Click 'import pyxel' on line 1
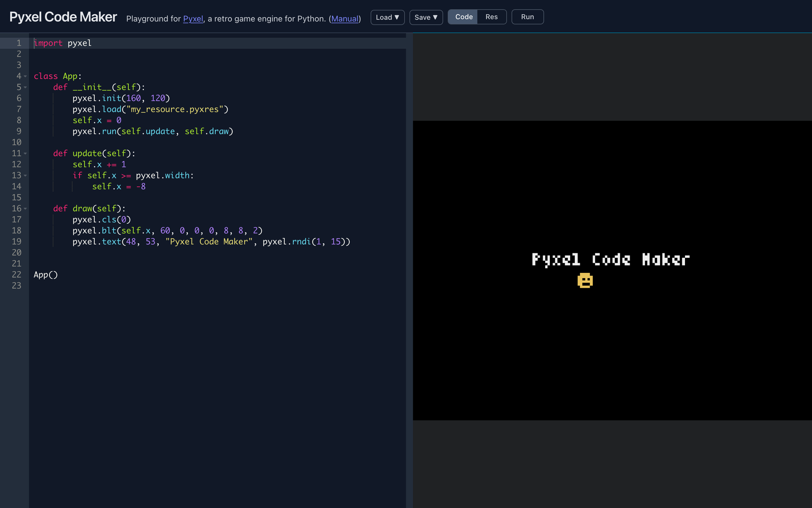This screenshot has height=508, width=812. (x=63, y=43)
